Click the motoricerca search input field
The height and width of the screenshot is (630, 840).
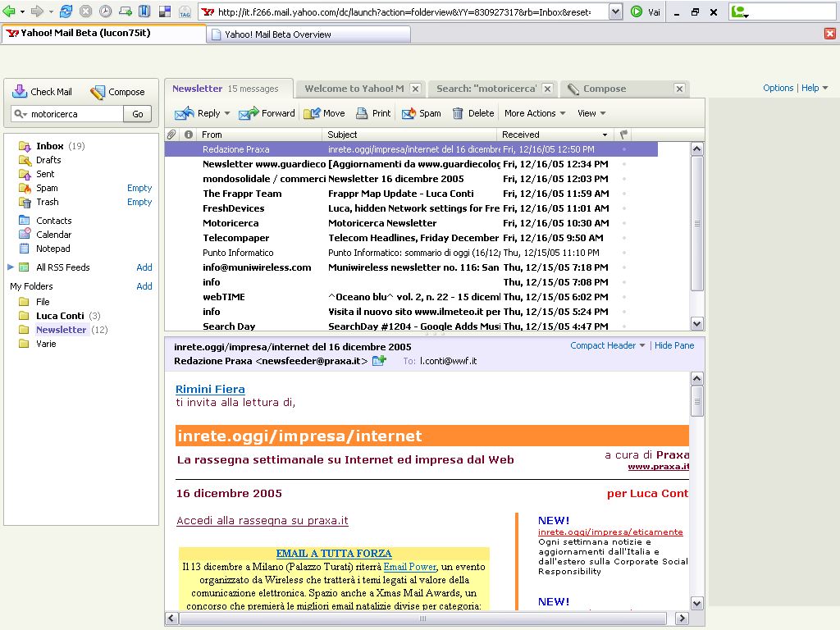click(x=75, y=113)
